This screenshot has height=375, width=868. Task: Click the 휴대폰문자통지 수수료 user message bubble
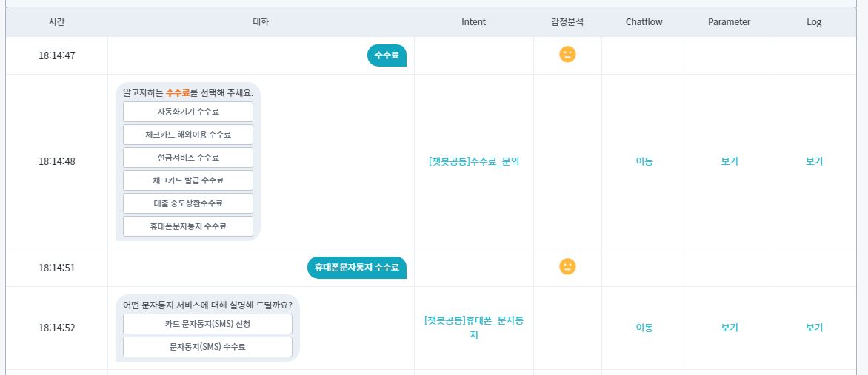[357, 268]
